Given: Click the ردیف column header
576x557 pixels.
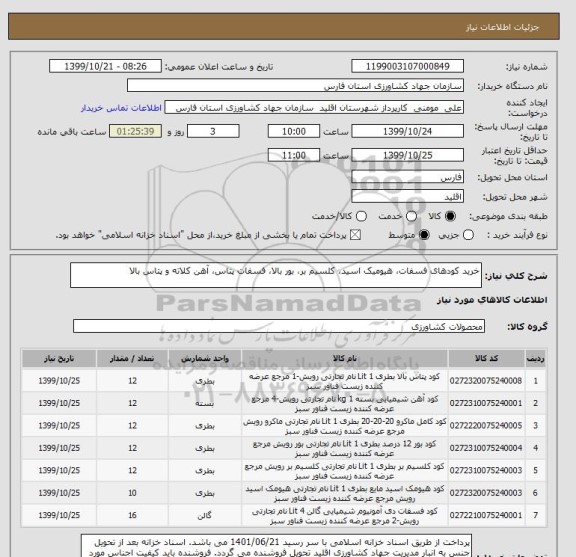Looking at the screenshot, I should click(x=535, y=359).
